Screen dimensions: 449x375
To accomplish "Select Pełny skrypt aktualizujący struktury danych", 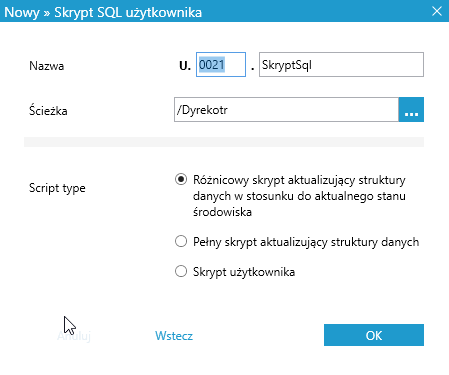I will (181, 241).
